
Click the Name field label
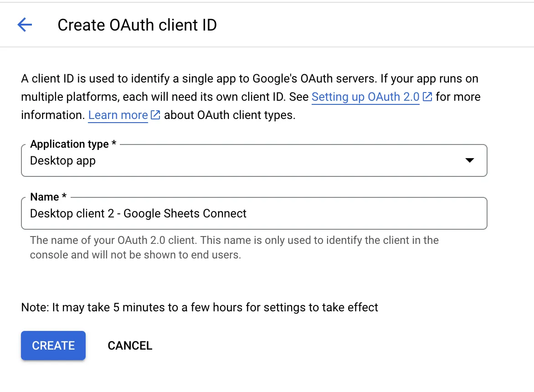pos(48,197)
